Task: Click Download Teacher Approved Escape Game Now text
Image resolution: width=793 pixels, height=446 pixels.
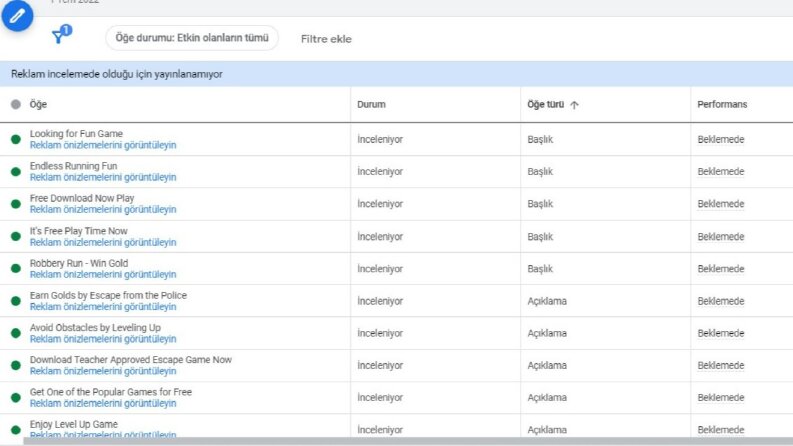Action: pos(130,360)
